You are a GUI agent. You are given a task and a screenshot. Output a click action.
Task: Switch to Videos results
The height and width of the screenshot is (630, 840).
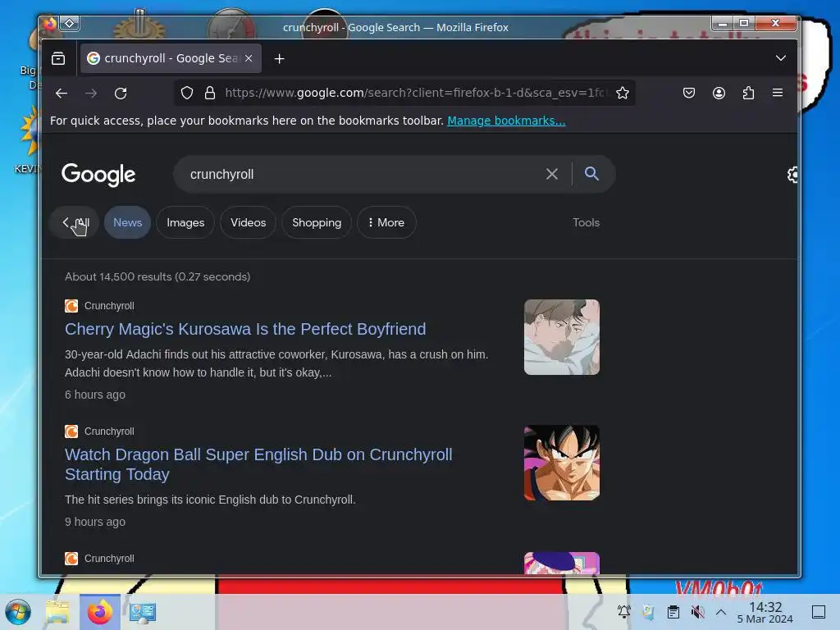point(248,222)
